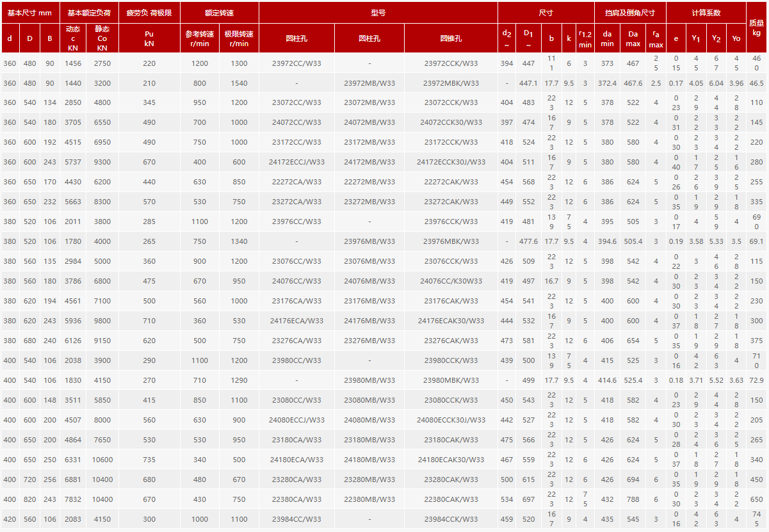Click the 参考转速 r/min sub-header

click(x=200, y=38)
